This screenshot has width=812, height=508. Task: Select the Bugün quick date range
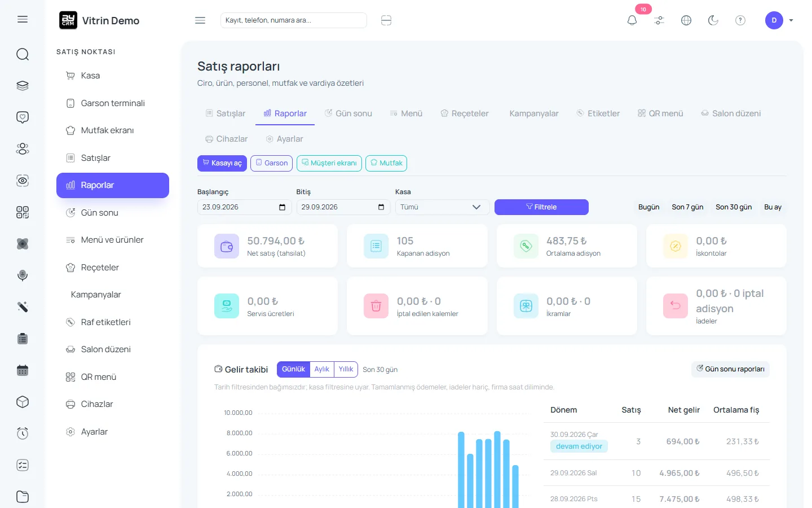(x=648, y=207)
